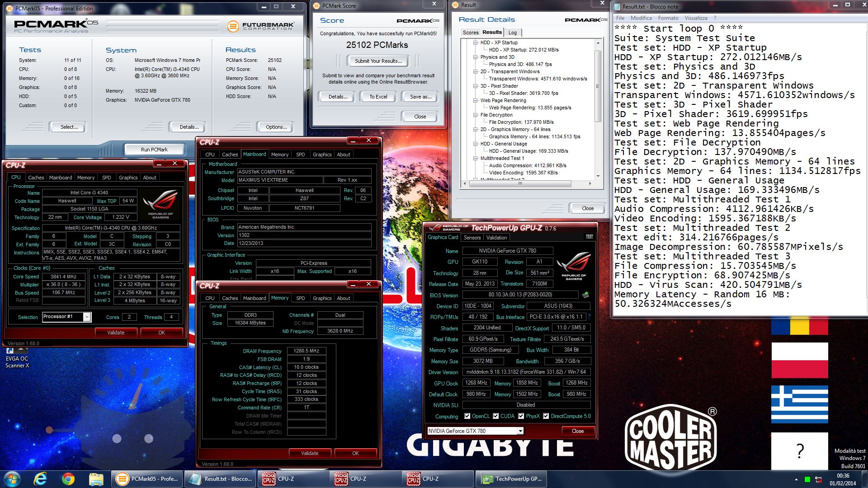This screenshot has width=868, height=488.
Task: Click the vertical scrollbar in Result Details tree
Action: tap(598, 86)
